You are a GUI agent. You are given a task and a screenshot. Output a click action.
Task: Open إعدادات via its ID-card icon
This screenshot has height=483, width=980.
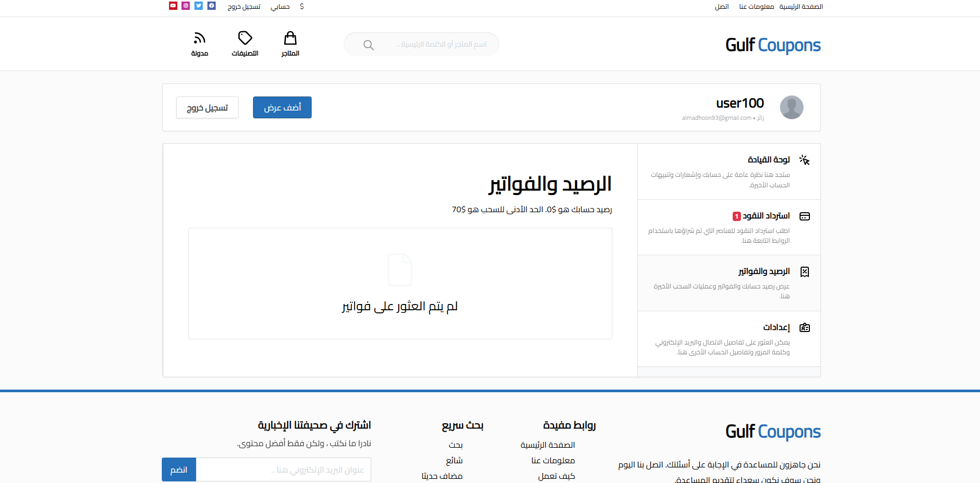click(805, 327)
